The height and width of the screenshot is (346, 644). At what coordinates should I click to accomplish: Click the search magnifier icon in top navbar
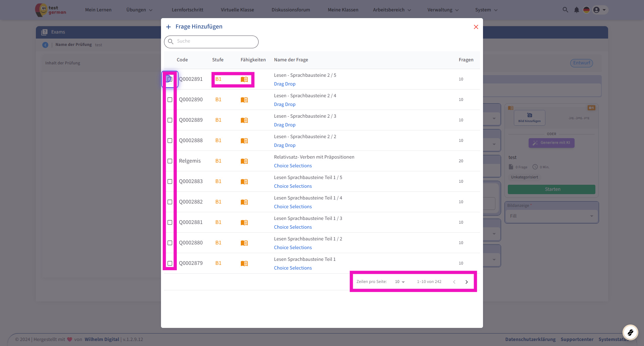coord(565,10)
